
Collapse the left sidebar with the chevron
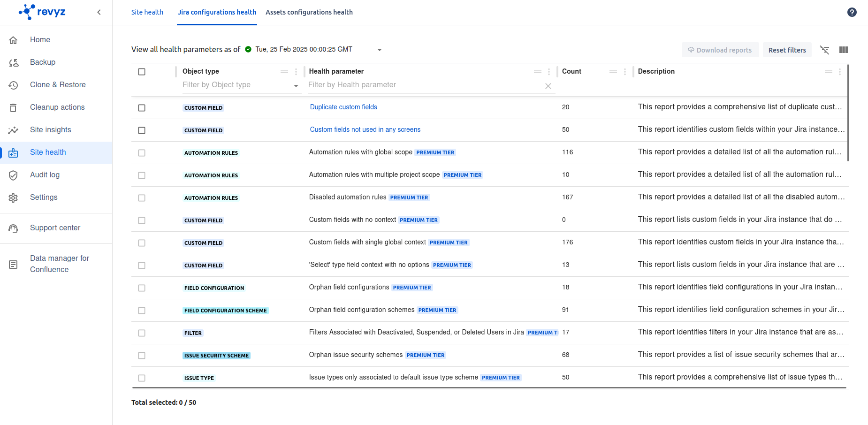pyautogui.click(x=99, y=12)
